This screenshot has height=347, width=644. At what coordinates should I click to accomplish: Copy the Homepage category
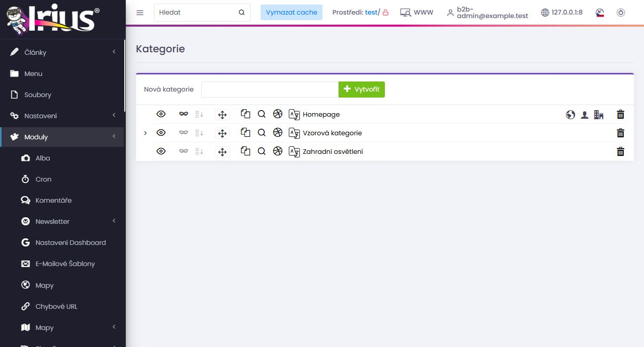pyautogui.click(x=246, y=114)
